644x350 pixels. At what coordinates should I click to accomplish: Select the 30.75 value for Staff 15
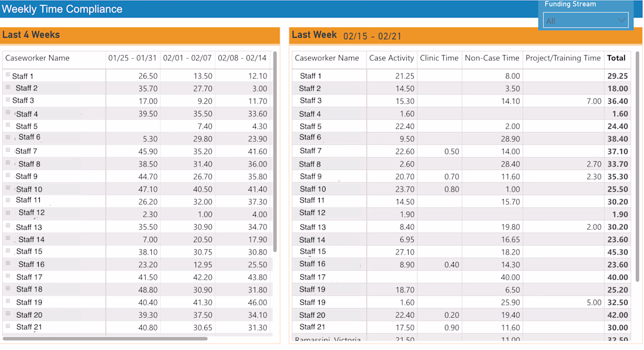pyautogui.click(x=203, y=252)
